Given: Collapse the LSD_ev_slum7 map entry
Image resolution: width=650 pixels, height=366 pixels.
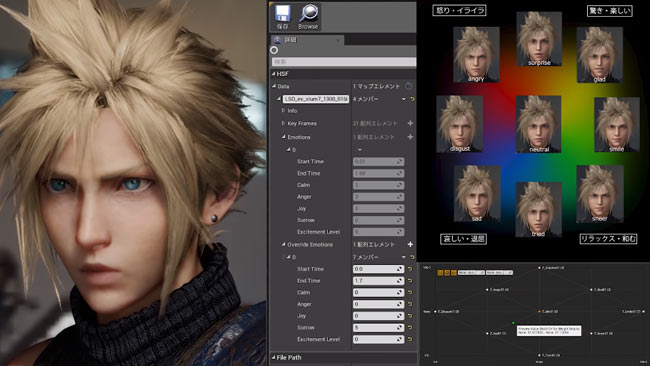Looking at the screenshot, I should coord(279,99).
